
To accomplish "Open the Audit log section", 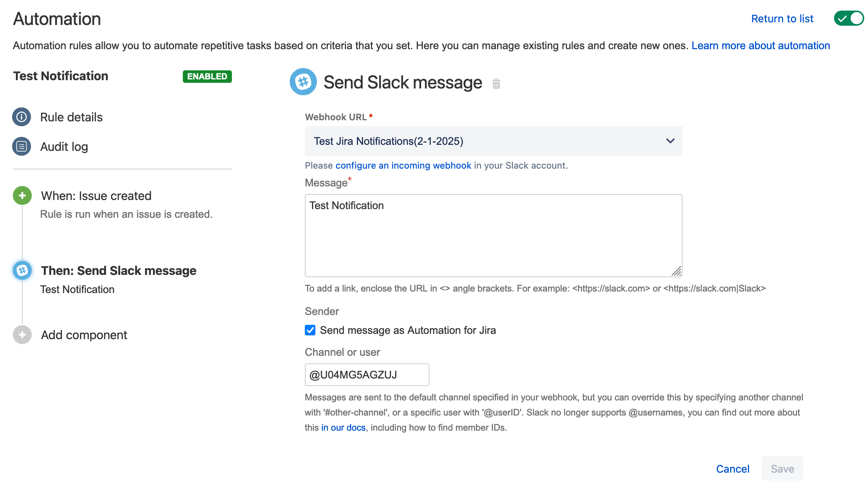I will click(x=64, y=147).
